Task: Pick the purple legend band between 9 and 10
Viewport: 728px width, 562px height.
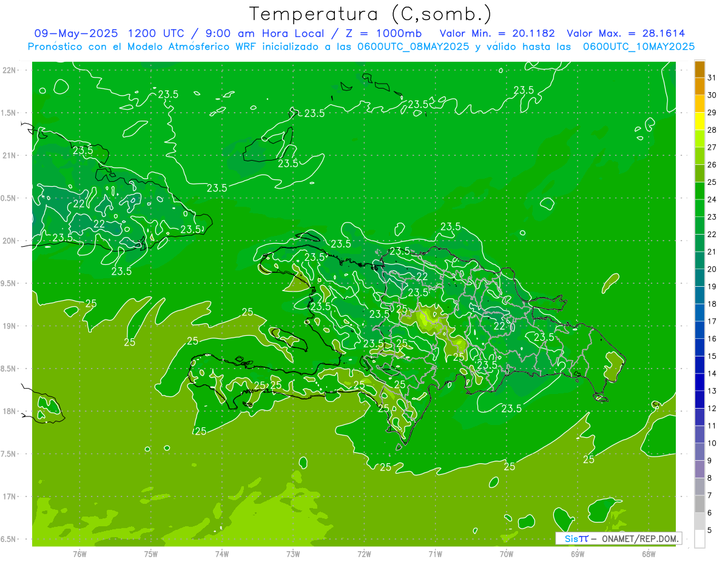Action: coord(699,452)
